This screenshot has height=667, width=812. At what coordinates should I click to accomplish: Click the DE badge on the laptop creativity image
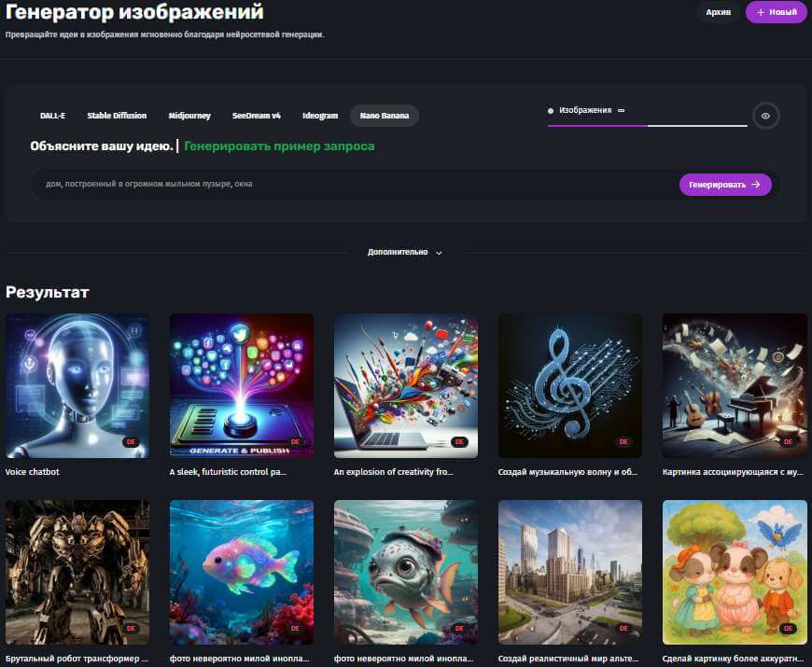458,442
